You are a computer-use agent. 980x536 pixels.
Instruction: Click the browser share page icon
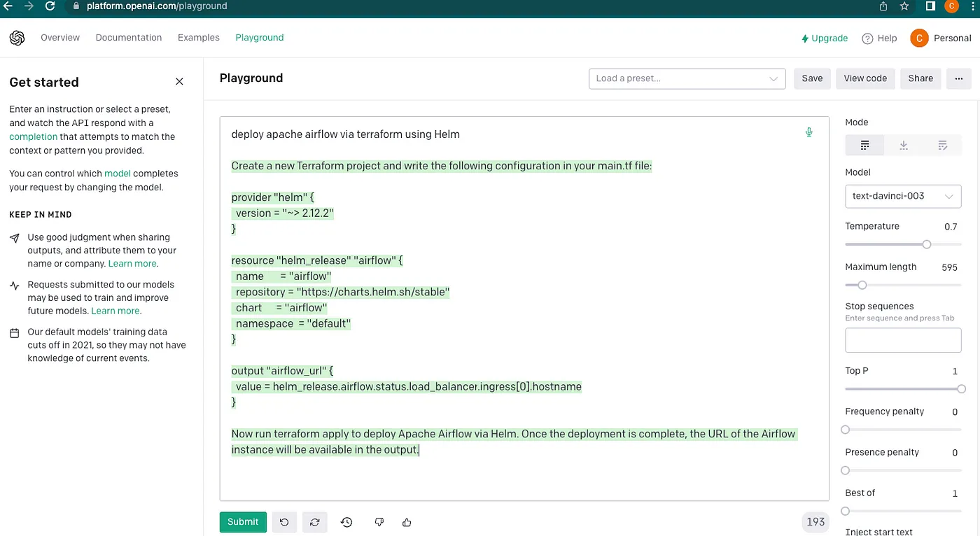(883, 6)
